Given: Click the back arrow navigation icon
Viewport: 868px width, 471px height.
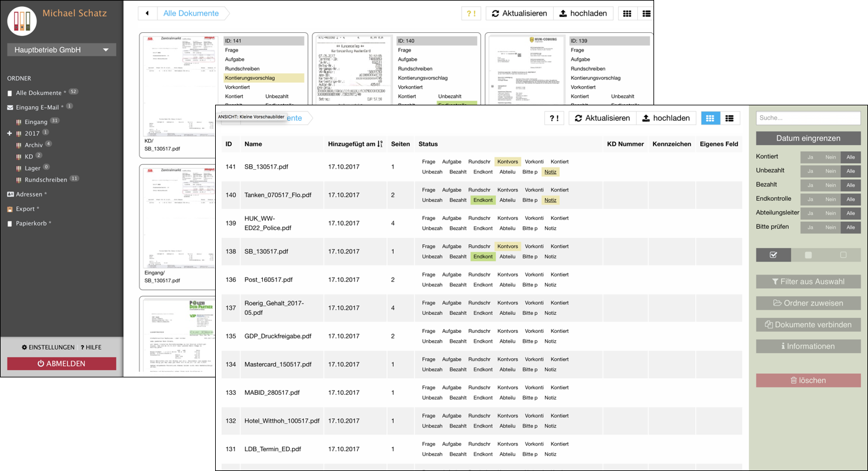Looking at the screenshot, I should (x=147, y=12).
